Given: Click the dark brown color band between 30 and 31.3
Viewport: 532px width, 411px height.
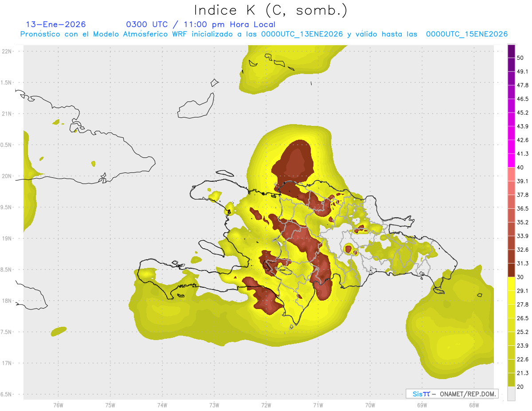Looking at the screenshot, I should [511, 270].
